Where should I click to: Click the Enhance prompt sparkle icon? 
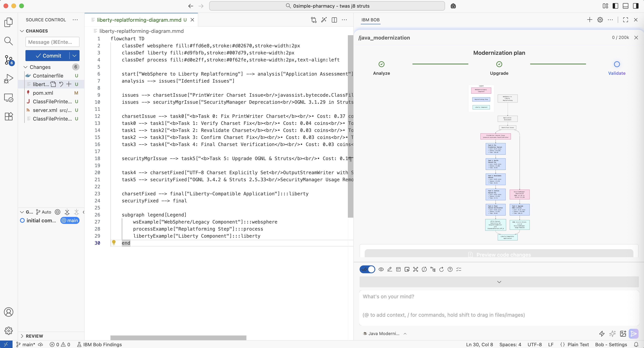tap(612, 334)
